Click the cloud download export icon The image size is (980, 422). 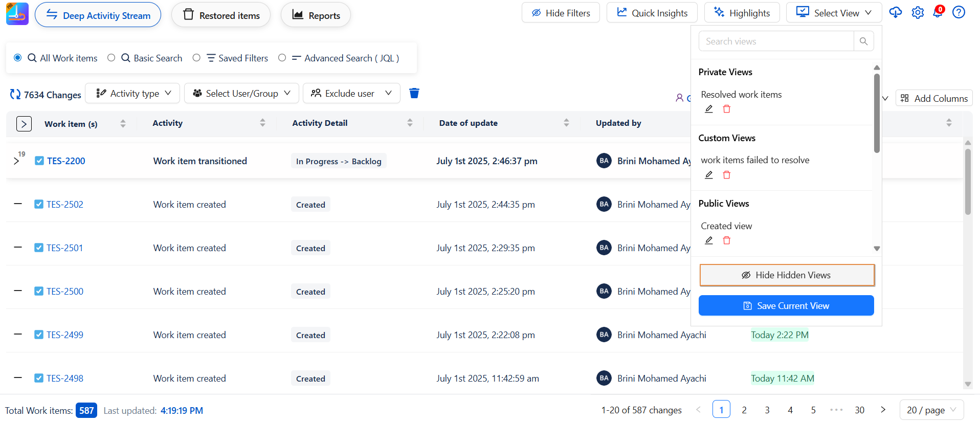[x=895, y=13]
